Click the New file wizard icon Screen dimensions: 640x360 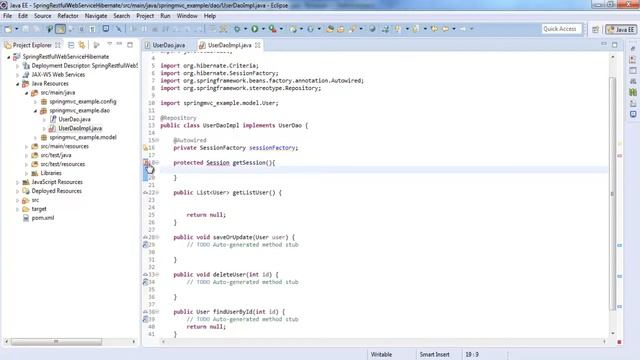[x=8, y=29]
